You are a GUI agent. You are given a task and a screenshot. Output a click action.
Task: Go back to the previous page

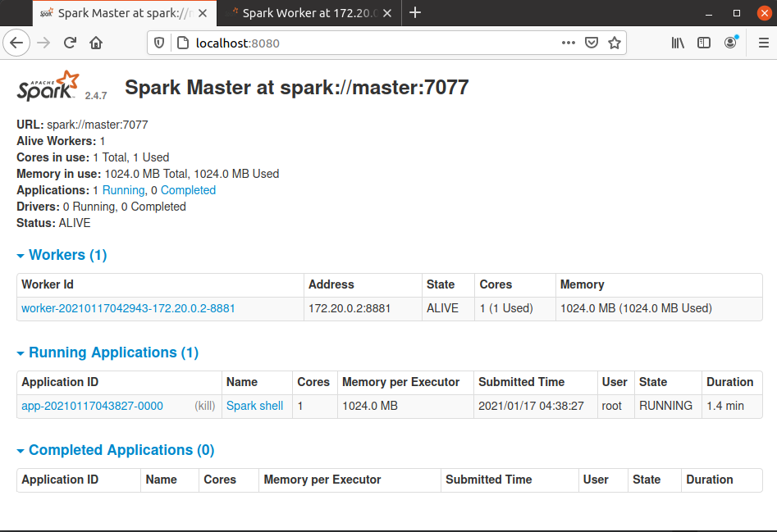16,43
